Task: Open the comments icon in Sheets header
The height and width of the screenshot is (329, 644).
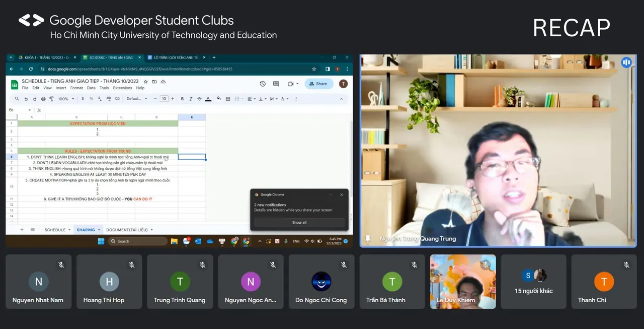Action: (276, 84)
